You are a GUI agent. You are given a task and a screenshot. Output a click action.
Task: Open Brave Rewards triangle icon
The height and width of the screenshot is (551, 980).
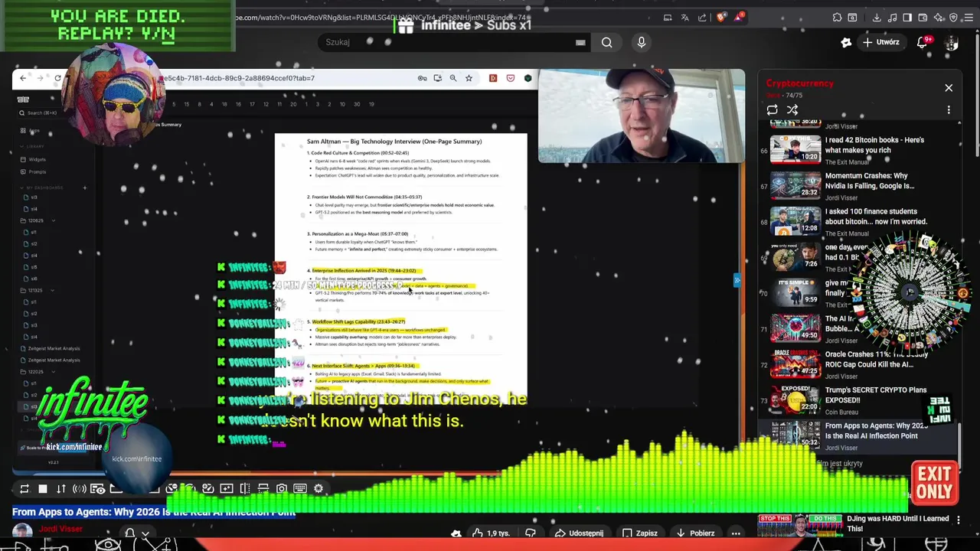(739, 17)
